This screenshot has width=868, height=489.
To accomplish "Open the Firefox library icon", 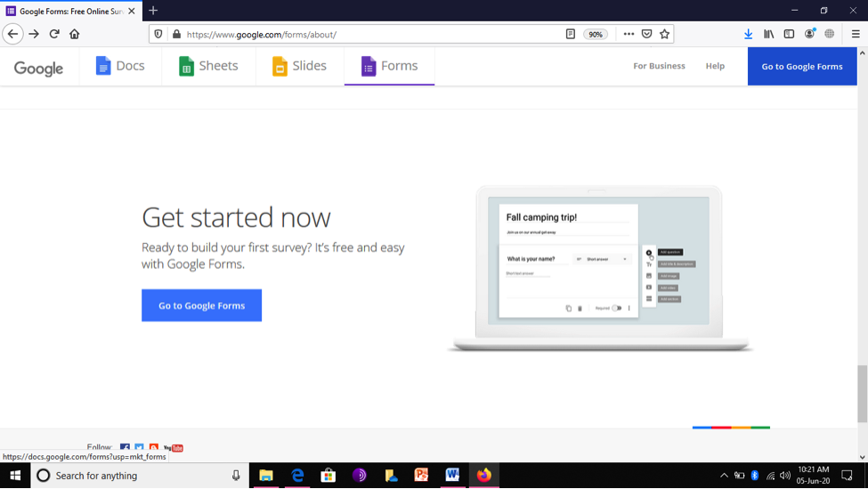I will tap(768, 35).
